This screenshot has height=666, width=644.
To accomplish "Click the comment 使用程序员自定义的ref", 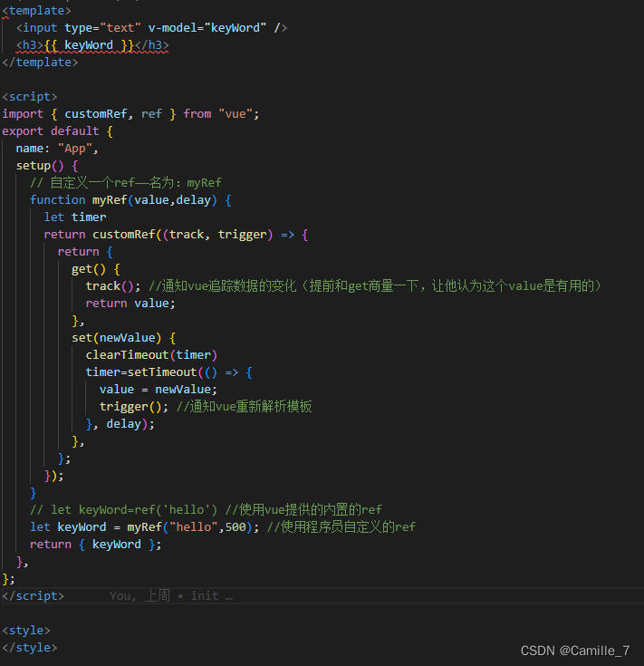I will pyautogui.click(x=341, y=527).
